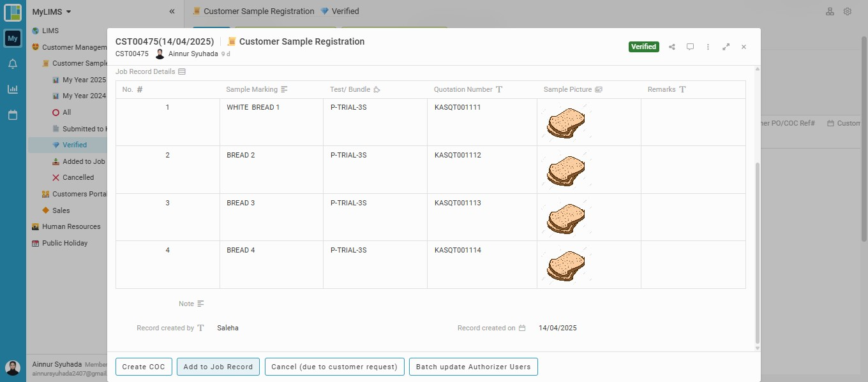Open the three-dot more options menu
The width and height of the screenshot is (868, 382).
(x=708, y=47)
